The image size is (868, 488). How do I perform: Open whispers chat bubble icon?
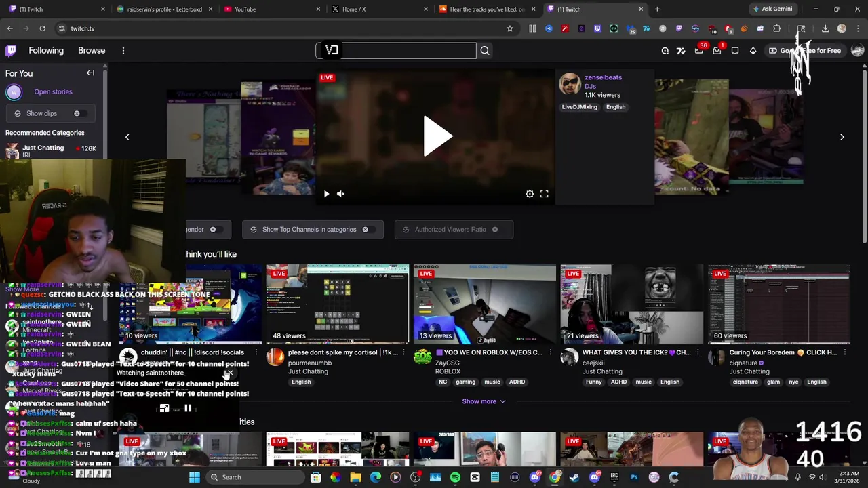pyautogui.click(x=735, y=51)
